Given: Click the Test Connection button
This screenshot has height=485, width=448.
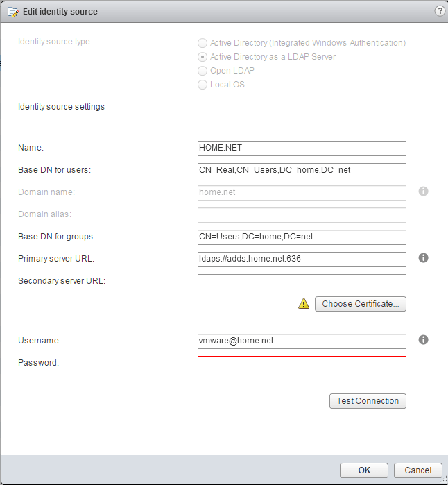Looking at the screenshot, I should pyautogui.click(x=368, y=401).
